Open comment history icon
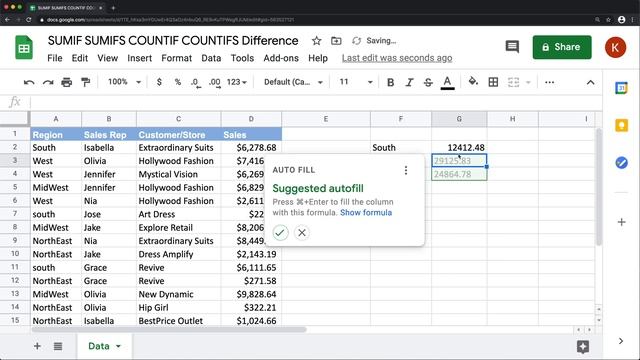640x360 pixels. (512, 47)
